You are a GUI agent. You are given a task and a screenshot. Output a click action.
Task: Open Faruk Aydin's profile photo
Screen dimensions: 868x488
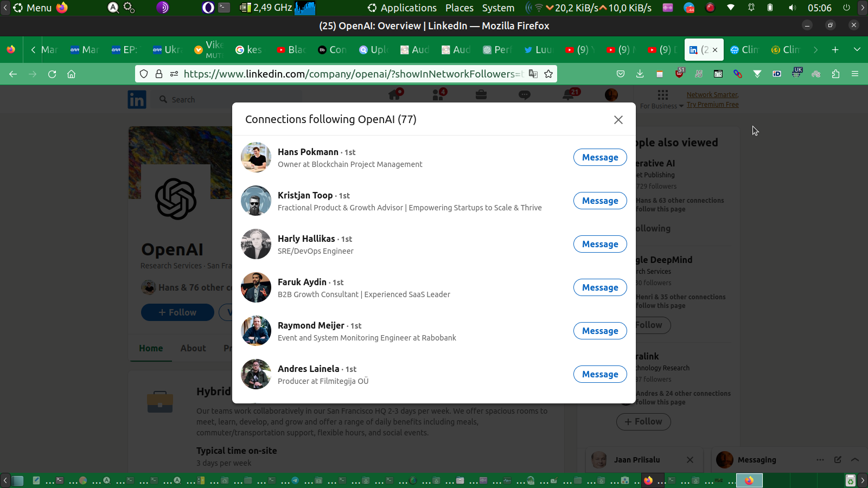tap(256, 287)
